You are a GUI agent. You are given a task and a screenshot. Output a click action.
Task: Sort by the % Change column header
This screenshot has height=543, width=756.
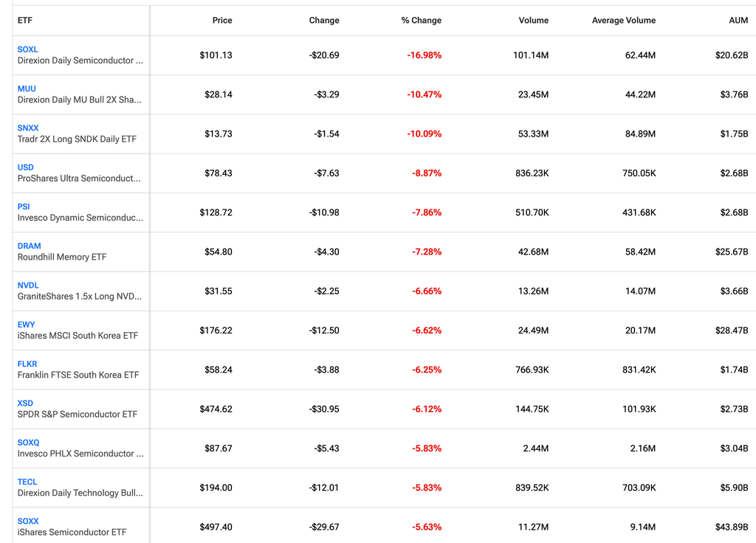coord(422,20)
